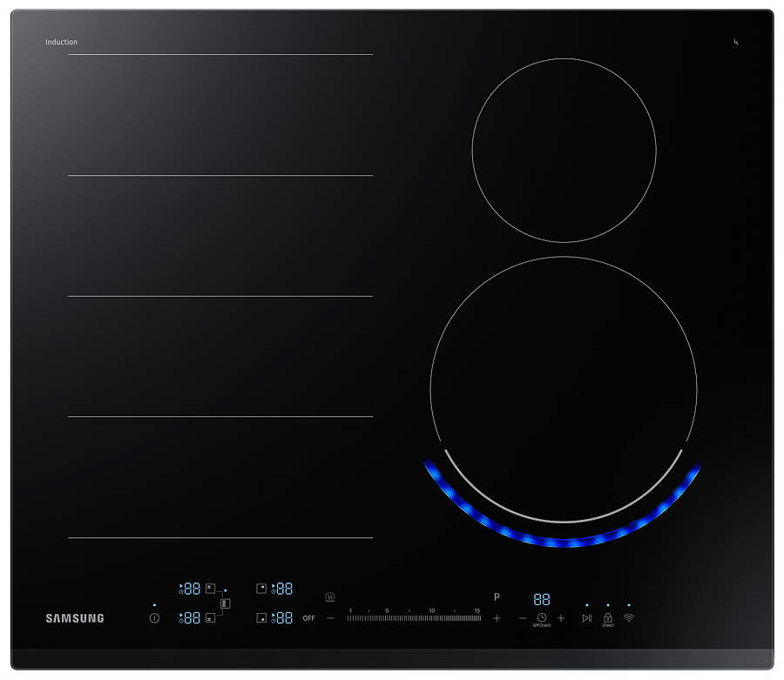Increase timer with the plus button
The image size is (784, 680).
(x=561, y=618)
